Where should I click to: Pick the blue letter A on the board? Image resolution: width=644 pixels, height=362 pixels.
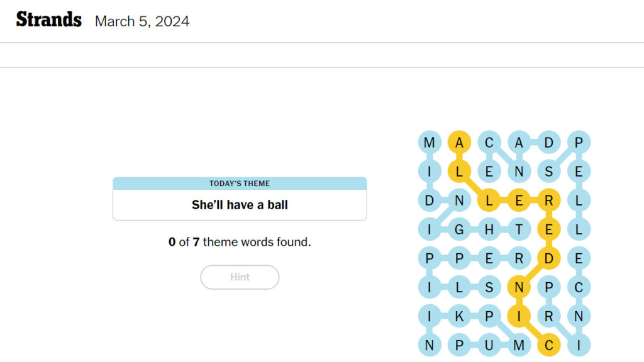[519, 143]
